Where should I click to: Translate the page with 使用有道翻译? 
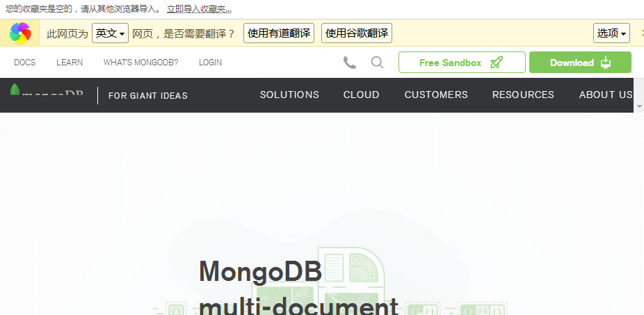pyautogui.click(x=278, y=33)
